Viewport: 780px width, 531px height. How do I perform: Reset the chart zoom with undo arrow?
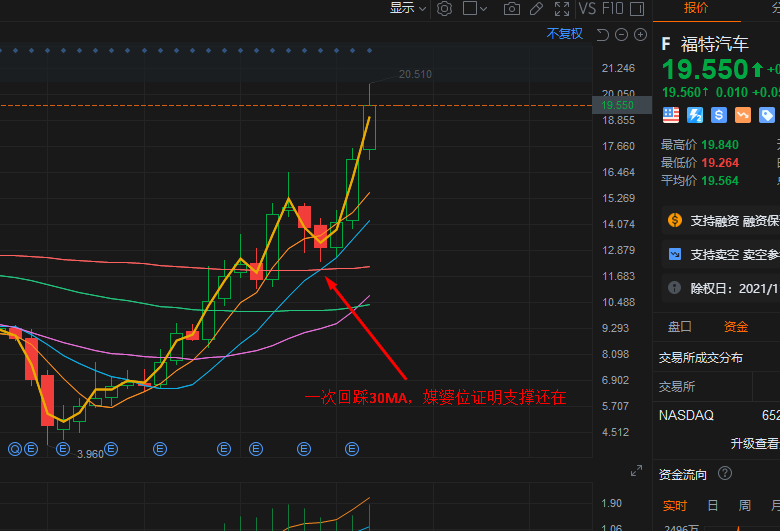(602, 34)
